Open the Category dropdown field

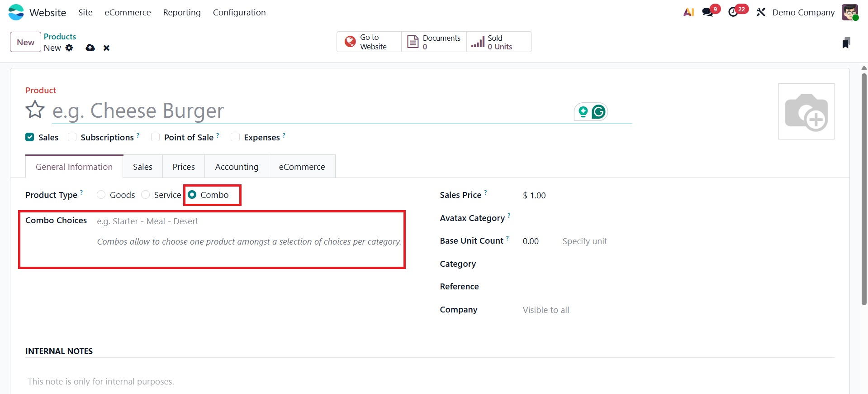pyautogui.click(x=633, y=264)
